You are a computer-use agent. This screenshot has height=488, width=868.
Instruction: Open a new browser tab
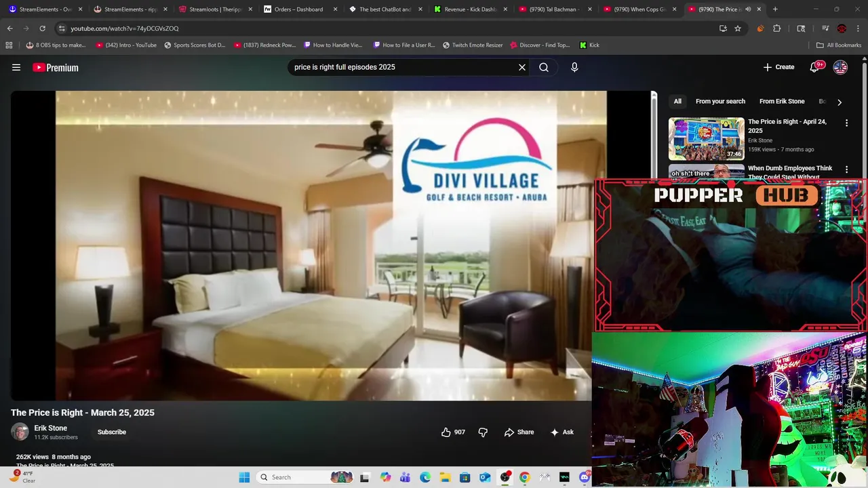coord(775,9)
